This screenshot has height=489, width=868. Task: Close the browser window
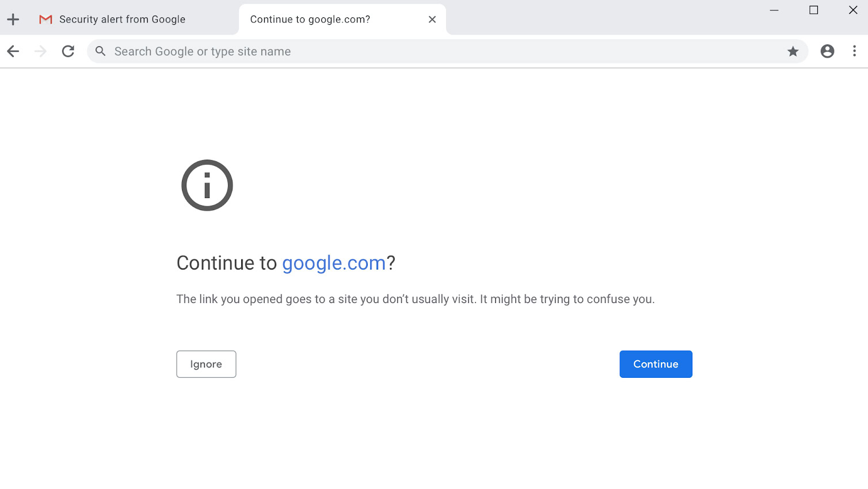click(x=853, y=10)
